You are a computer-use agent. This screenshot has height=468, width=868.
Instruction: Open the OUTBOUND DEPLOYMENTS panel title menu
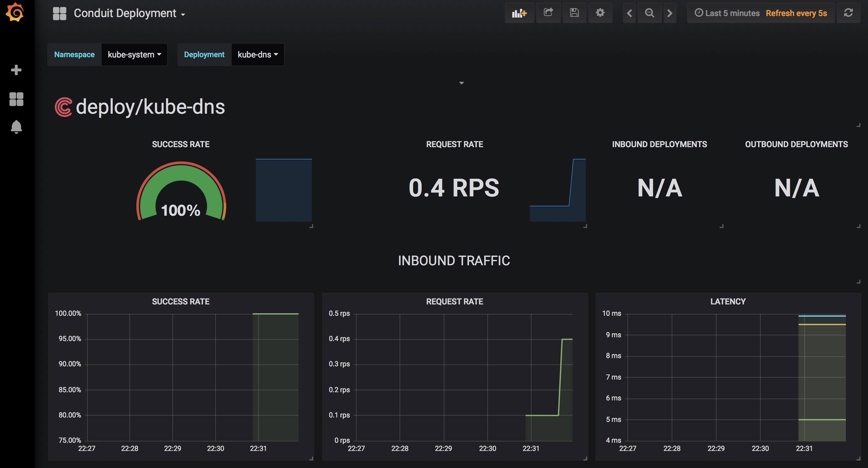coord(796,144)
